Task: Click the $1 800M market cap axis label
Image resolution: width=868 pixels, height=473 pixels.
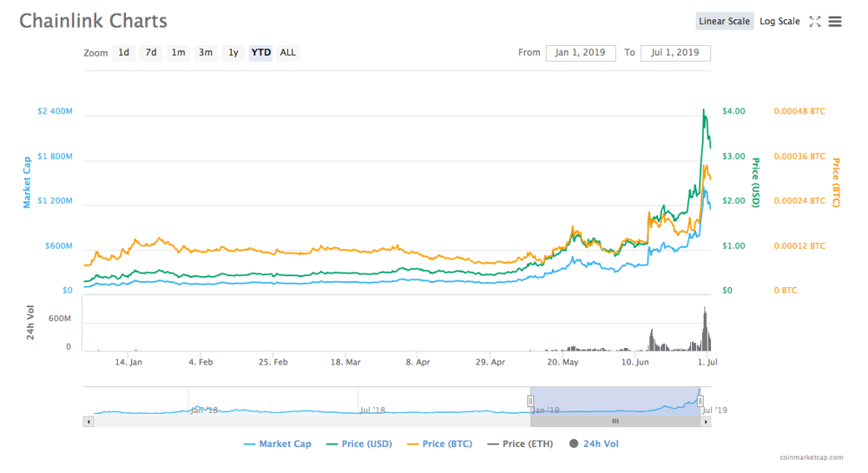Action: click(55, 156)
